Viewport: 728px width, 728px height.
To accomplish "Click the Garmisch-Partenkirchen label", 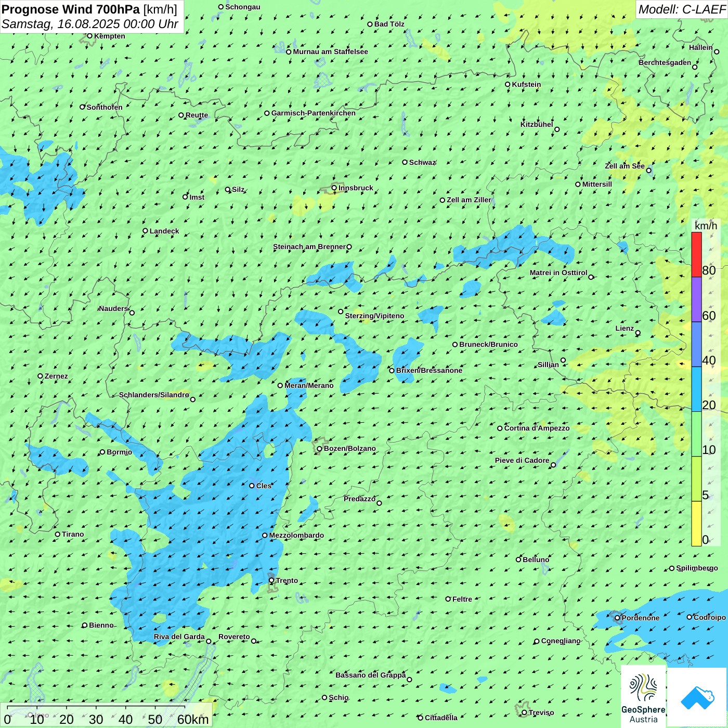I will [x=314, y=113].
